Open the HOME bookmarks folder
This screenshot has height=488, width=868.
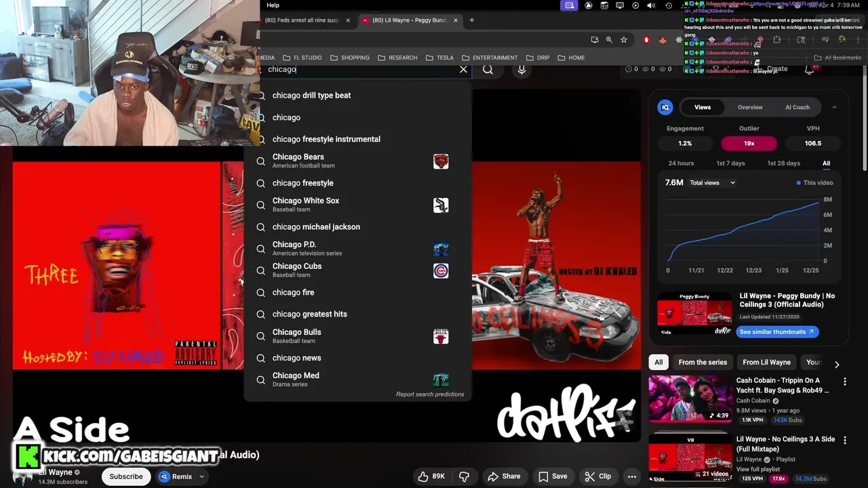tap(571, 58)
